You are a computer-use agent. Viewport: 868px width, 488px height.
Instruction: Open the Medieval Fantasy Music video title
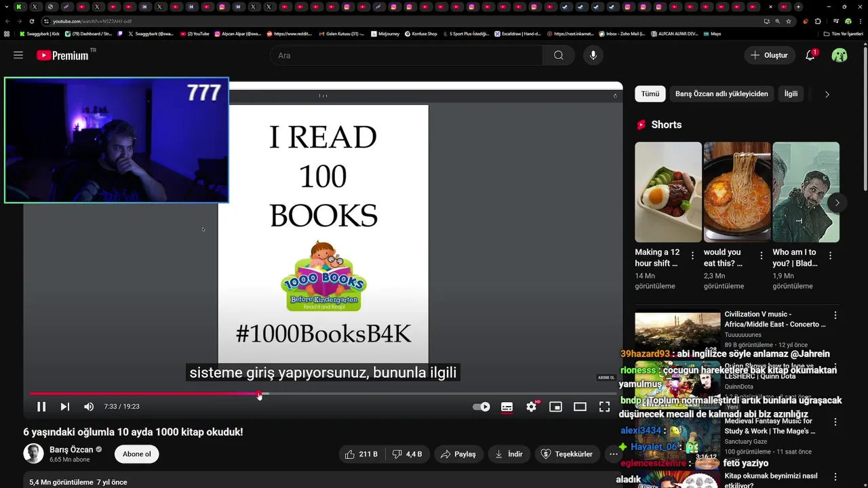click(x=770, y=426)
